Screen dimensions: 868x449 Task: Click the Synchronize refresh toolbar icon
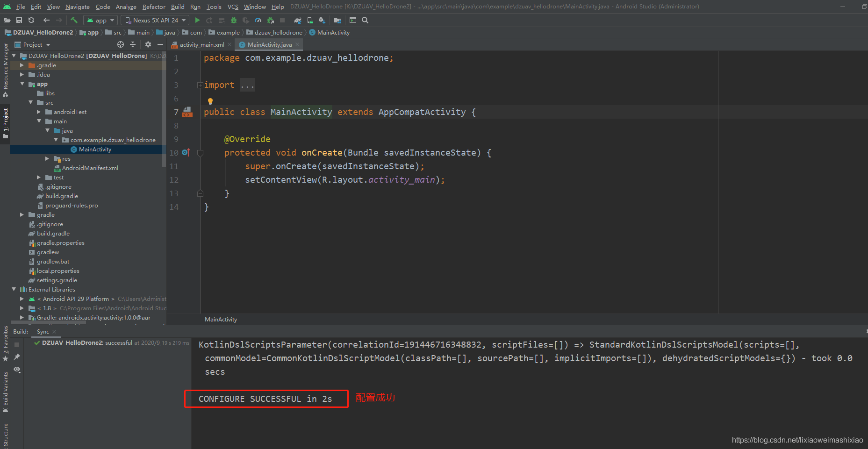coord(31,20)
